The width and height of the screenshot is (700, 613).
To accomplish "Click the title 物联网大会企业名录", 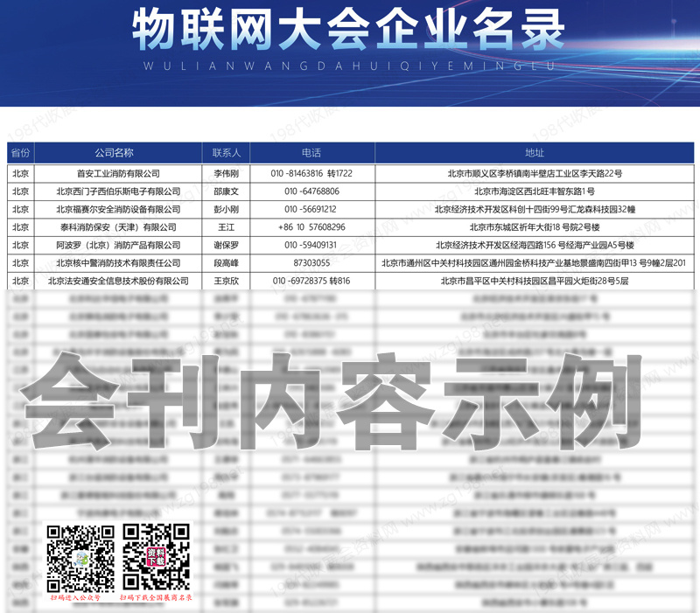I will pyautogui.click(x=348, y=30).
